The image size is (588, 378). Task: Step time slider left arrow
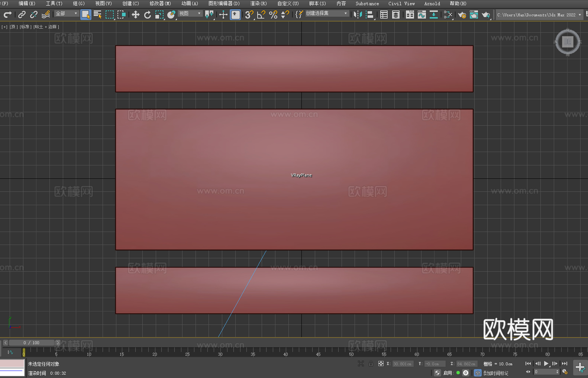5,343
